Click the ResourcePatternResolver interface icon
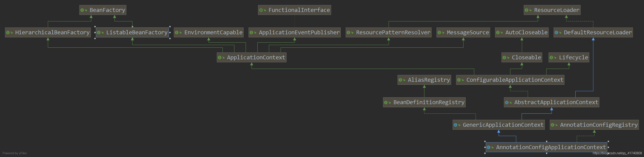The image size is (644, 157). (x=348, y=32)
